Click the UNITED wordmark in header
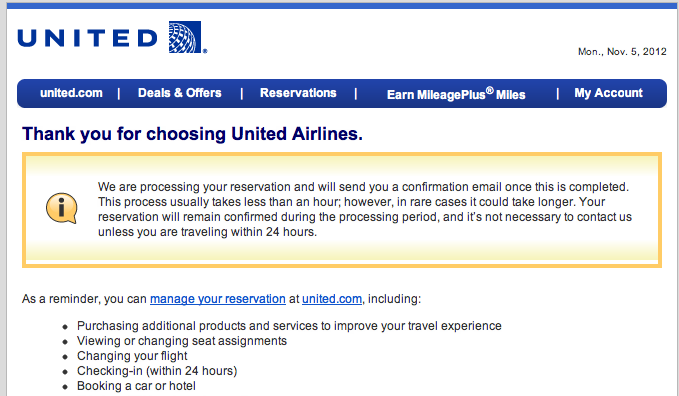Screen dimensions: 679x396 coord(87,38)
